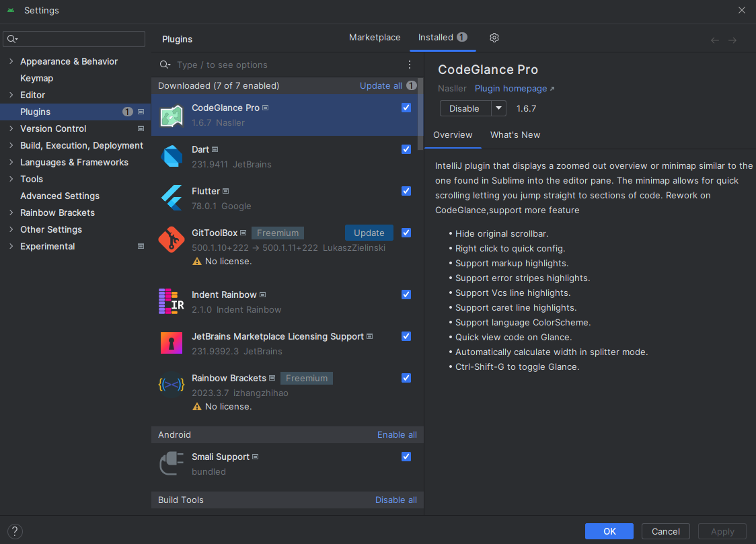
Task: Open the plugin search options kebab menu
Action: coord(410,65)
